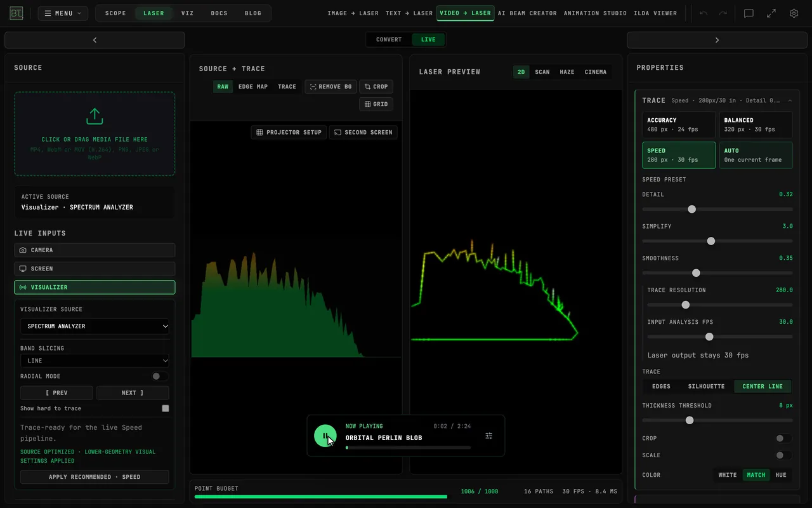The height and width of the screenshot is (508, 812).
Task: Open the Spectrum Analyzer source dropdown
Action: coord(95,326)
